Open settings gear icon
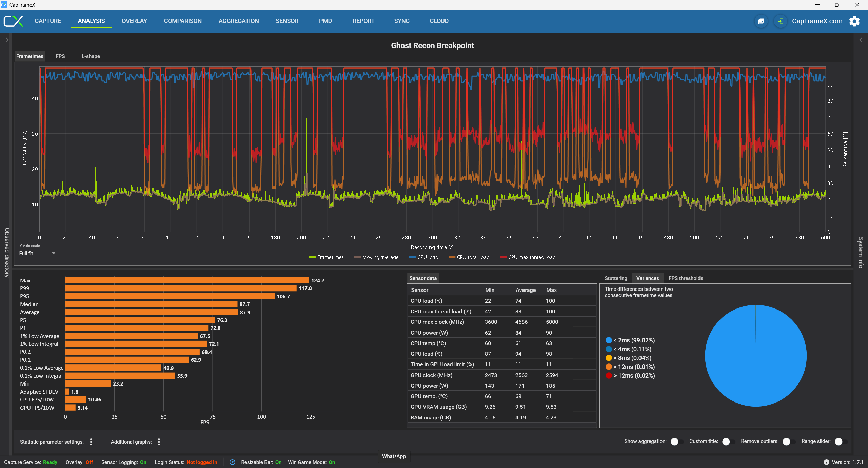Image resolution: width=868 pixels, height=468 pixels. tap(854, 21)
